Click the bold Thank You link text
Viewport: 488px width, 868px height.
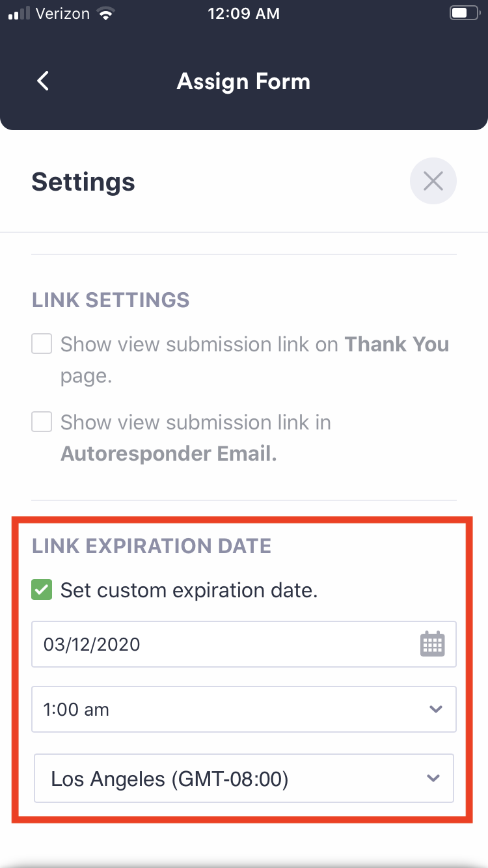click(396, 344)
